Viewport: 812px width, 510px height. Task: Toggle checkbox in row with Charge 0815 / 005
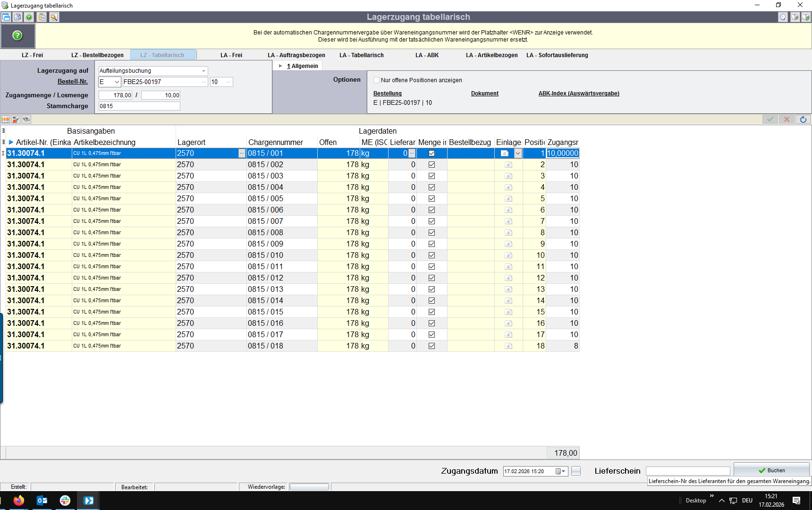coord(431,199)
